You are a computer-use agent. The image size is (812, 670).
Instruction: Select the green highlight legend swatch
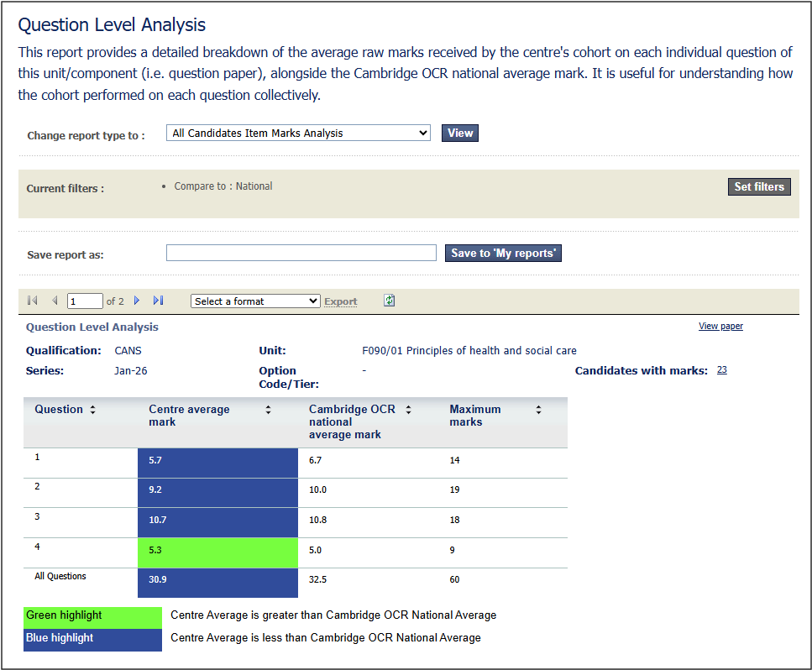pyautogui.click(x=92, y=617)
